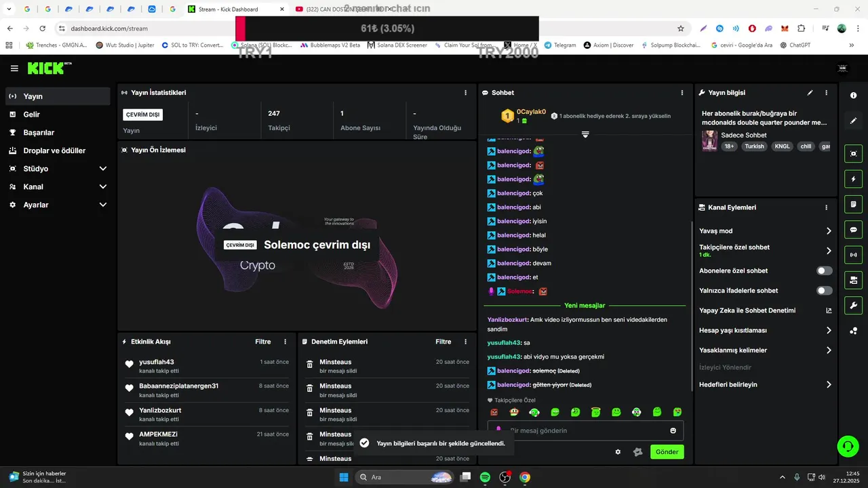Open Spotify from the taskbar

485,477
